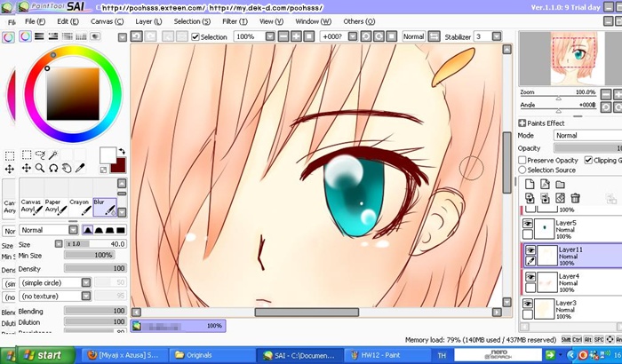Screen dimensions: 622x364
Task: Adjust the brush Density slider
Action: point(95,268)
